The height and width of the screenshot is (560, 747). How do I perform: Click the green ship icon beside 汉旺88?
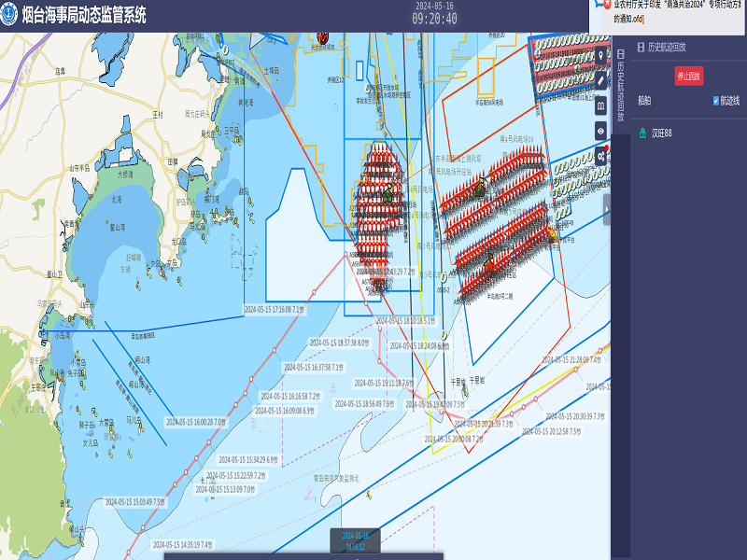641,133
